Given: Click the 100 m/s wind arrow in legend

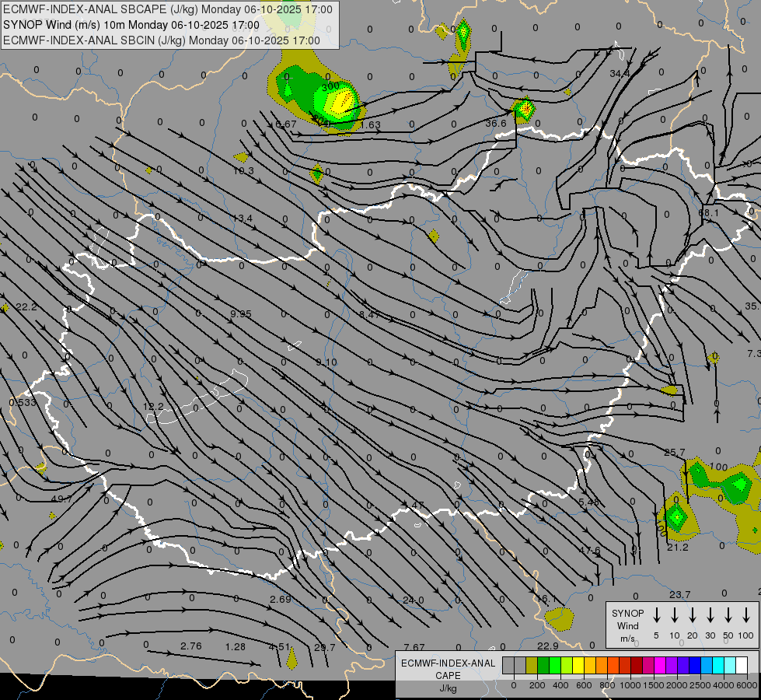Looking at the screenshot, I should coord(746,615).
